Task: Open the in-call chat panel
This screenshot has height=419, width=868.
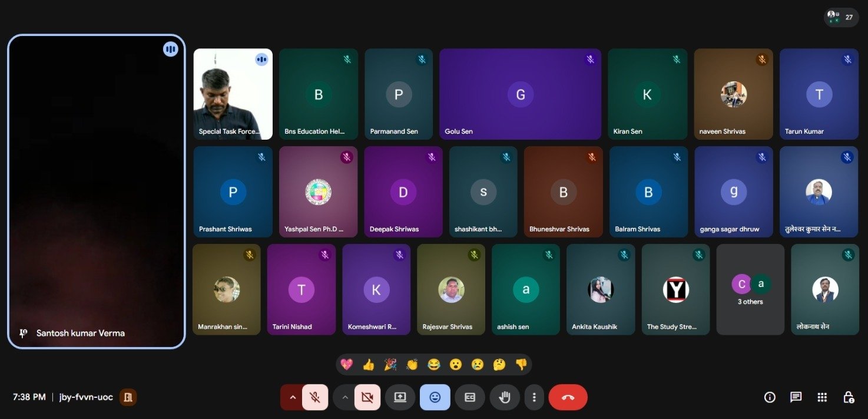Action: [796, 397]
